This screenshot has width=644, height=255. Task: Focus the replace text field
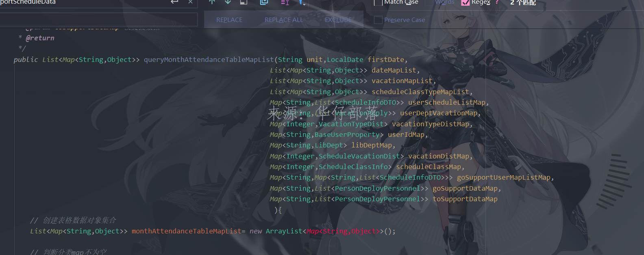click(x=99, y=20)
